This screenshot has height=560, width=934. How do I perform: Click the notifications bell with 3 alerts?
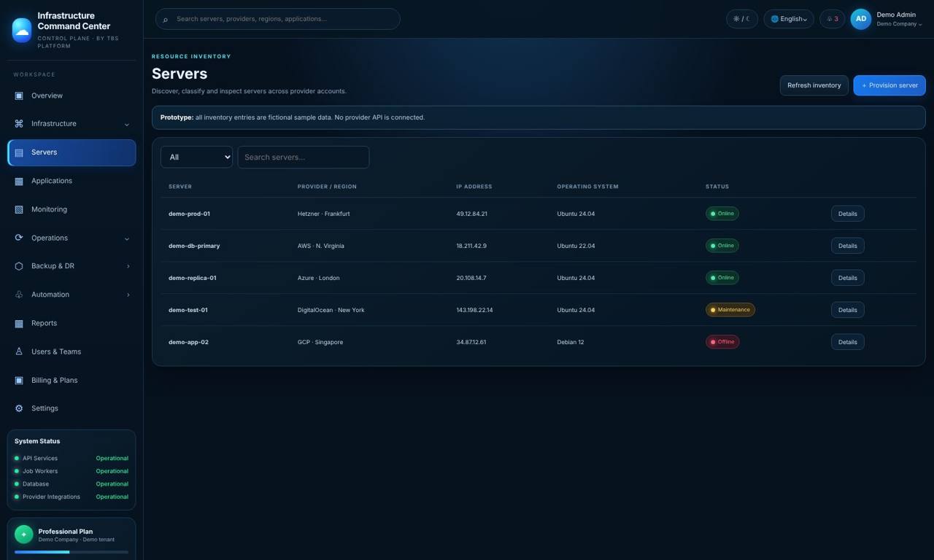pyautogui.click(x=833, y=19)
